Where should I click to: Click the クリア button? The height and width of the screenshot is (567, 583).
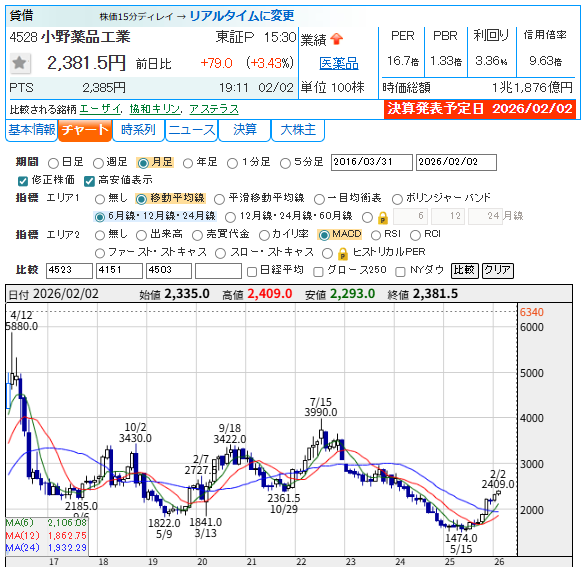[x=498, y=271]
